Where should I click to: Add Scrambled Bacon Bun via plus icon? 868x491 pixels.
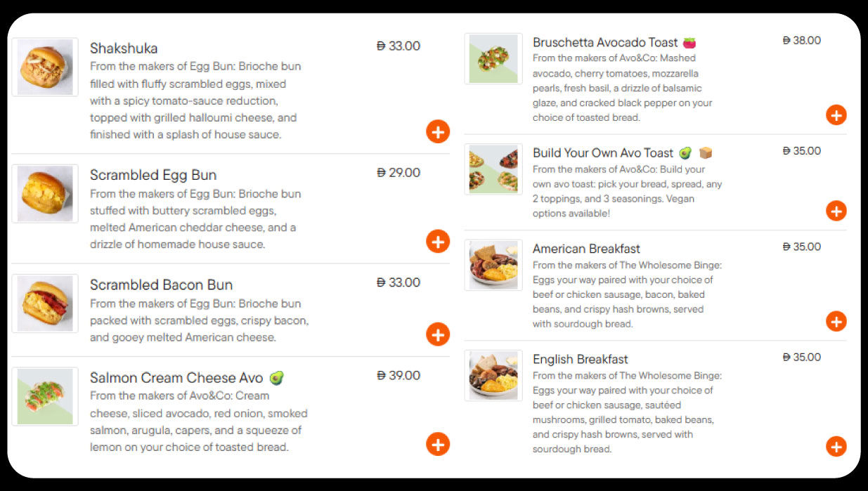[x=437, y=334]
